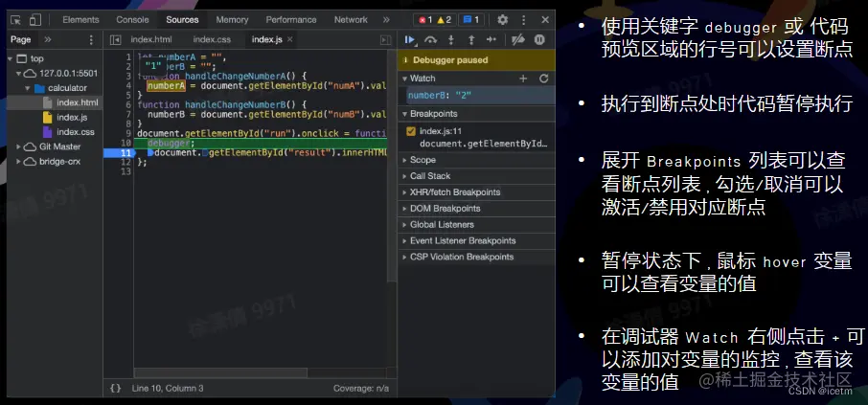Pretty print the source with braces icon
The width and height of the screenshot is (868, 405).
tap(115, 389)
